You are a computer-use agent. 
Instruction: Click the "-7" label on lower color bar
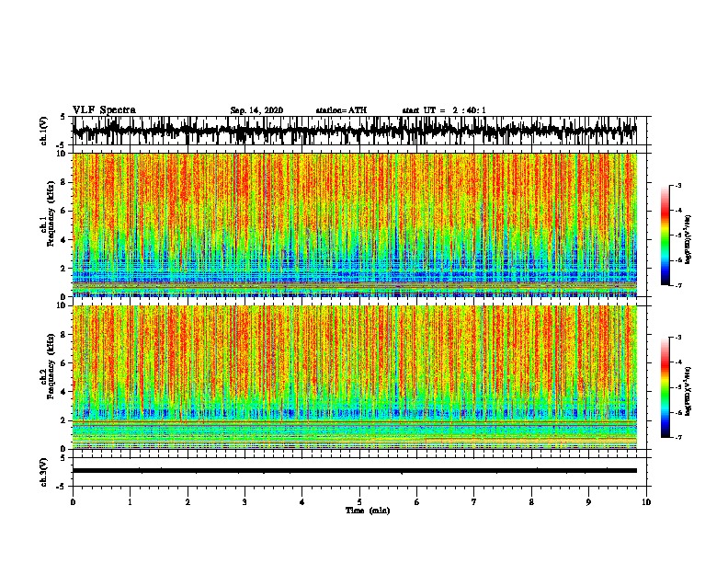point(677,438)
